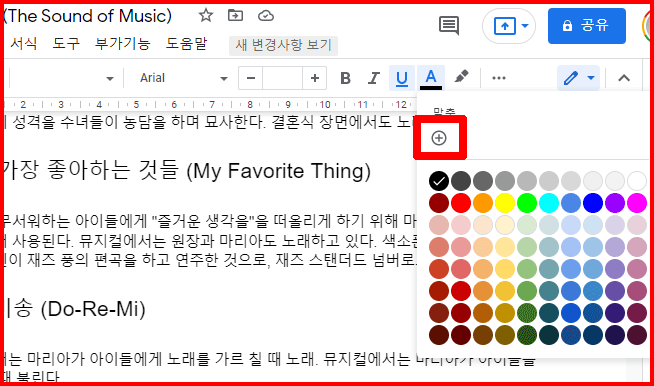The width and height of the screenshot is (654, 386).
Task: Pick the magenta color swatch
Action: click(x=637, y=203)
